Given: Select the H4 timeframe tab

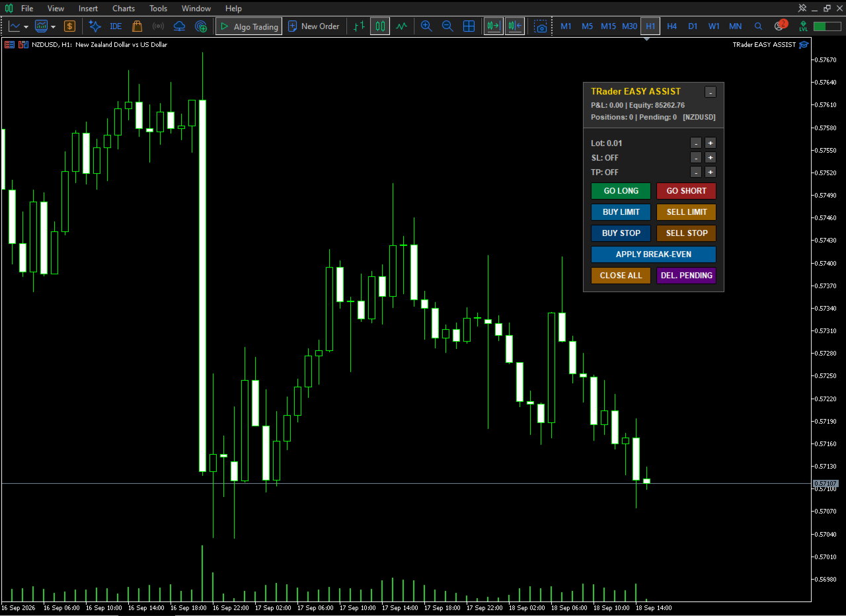Looking at the screenshot, I should (672, 26).
